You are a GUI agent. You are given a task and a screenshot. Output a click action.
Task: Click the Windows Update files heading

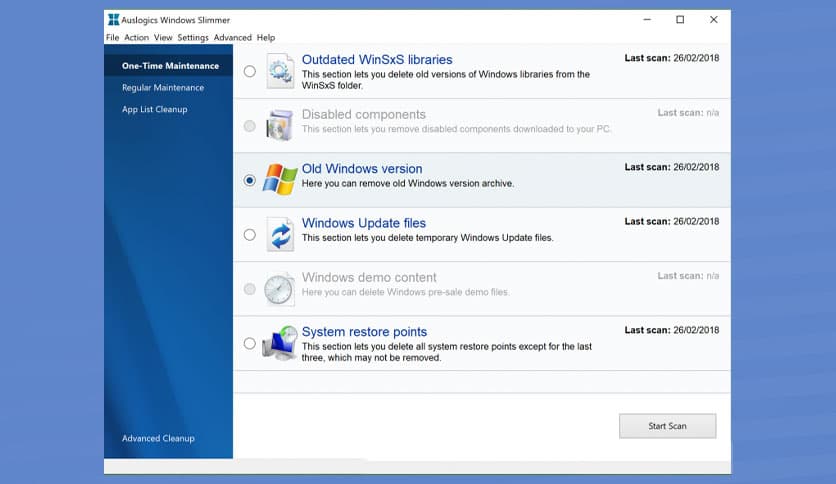[x=364, y=223]
